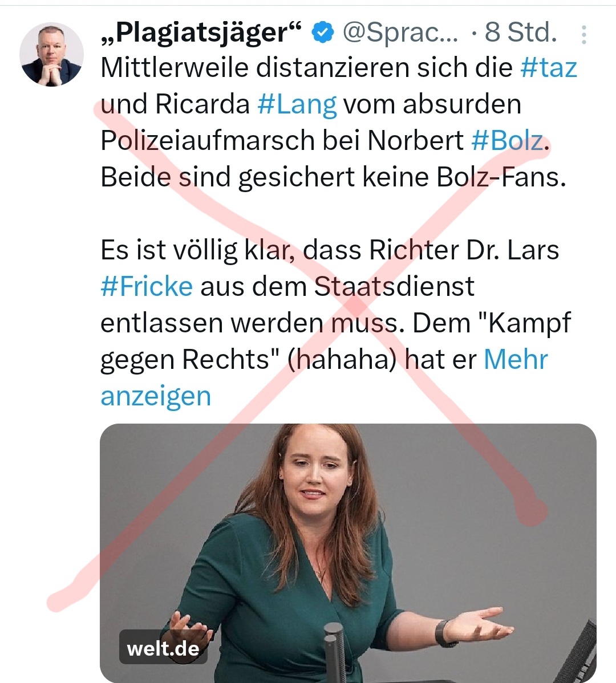Expand the tweet with Mehr anzeigen
Screen dimensions: 616x683
(324, 377)
